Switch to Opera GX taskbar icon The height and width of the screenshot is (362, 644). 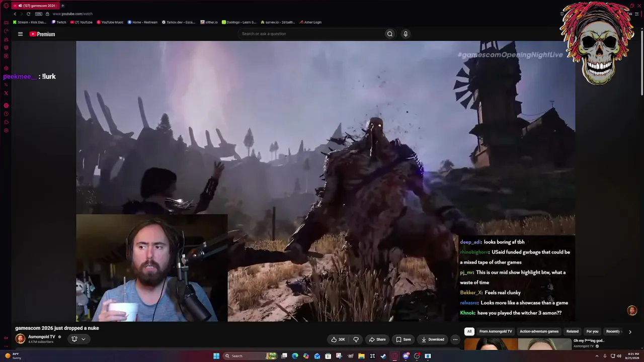394,356
